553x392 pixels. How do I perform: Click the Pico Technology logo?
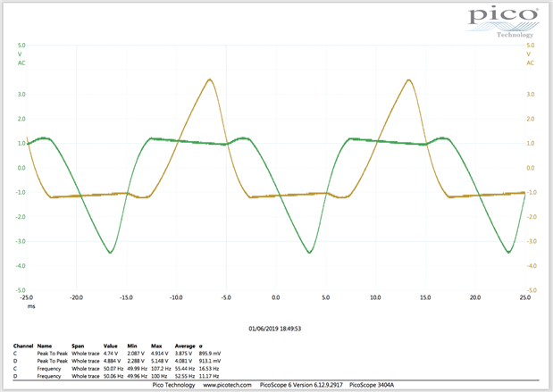coord(505,20)
